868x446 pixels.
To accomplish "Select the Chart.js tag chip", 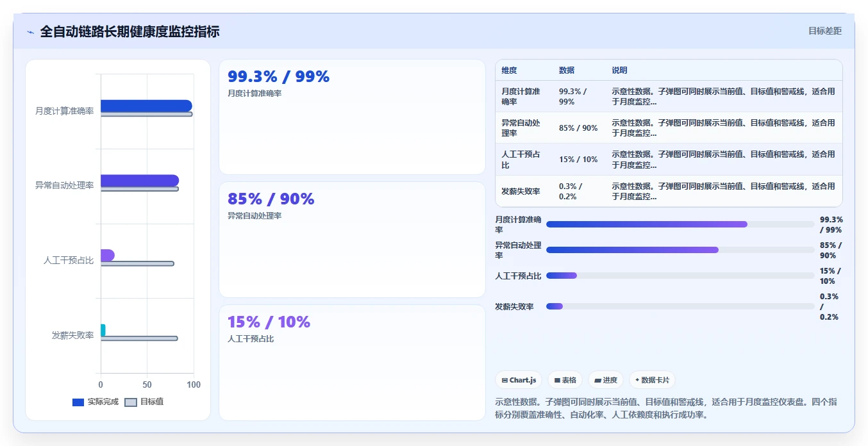I will coord(519,380).
